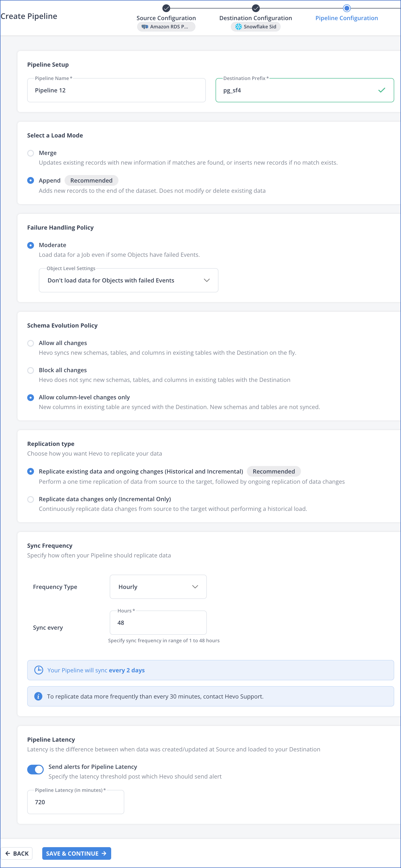Click the SAVE & CONTINUE button
The image size is (401, 868).
point(76,853)
